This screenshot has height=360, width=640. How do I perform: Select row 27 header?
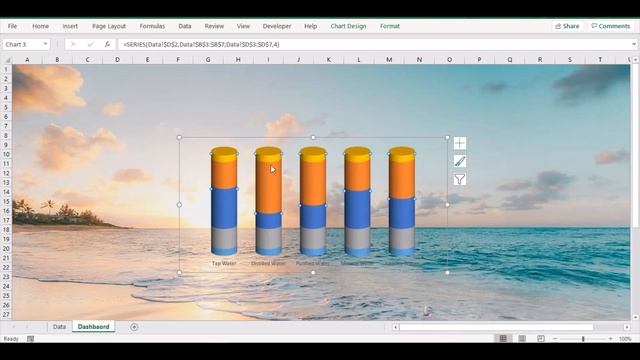(x=6, y=314)
